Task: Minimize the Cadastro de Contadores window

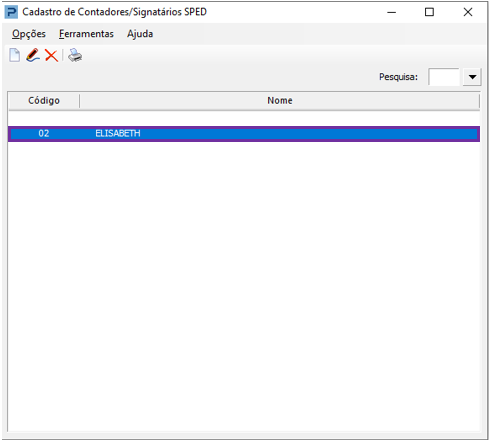Action: [x=392, y=12]
